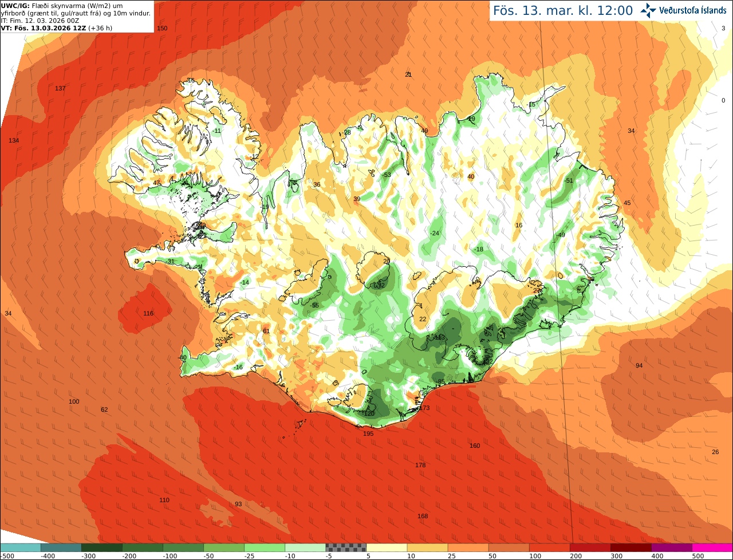Click the map value 21 north of Iceland
733x560 pixels.
(x=408, y=74)
